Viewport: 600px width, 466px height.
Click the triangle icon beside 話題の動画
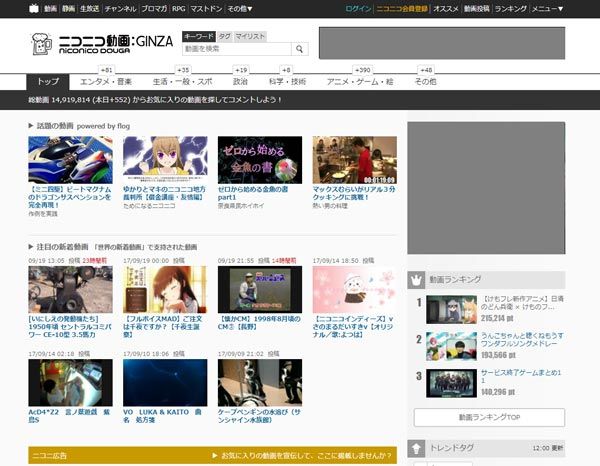pos(32,127)
